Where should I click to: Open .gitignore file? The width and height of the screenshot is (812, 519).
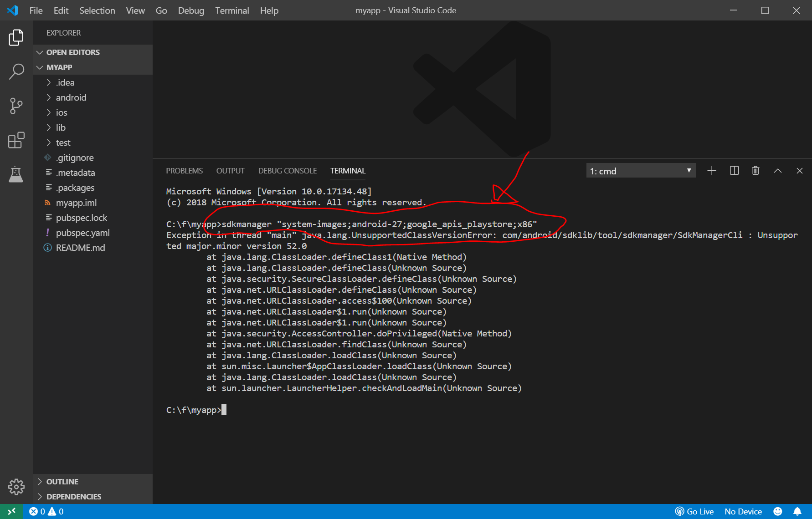93,158
